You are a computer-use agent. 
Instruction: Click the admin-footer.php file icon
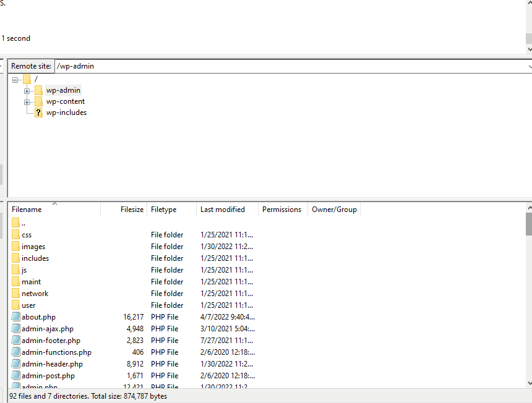(15, 341)
